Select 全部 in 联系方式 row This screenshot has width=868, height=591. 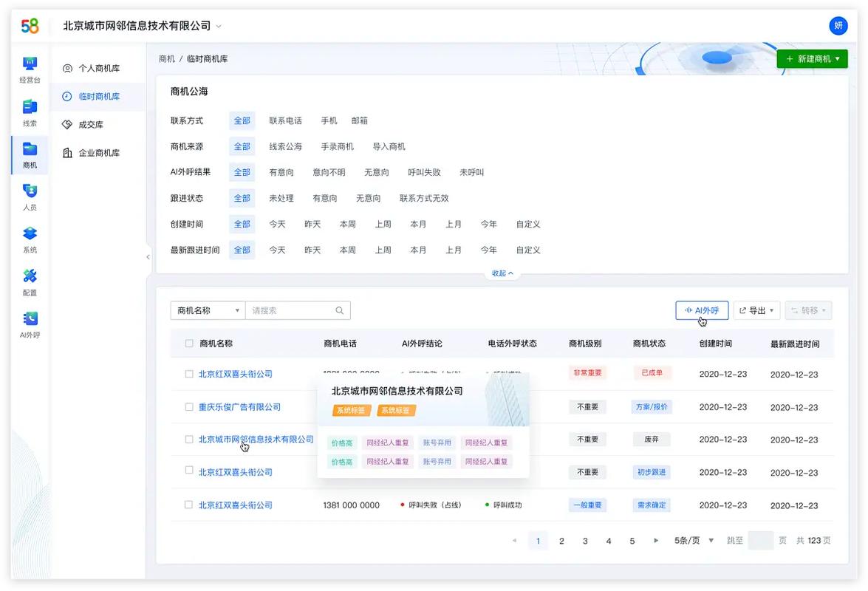click(x=242, y=120)
